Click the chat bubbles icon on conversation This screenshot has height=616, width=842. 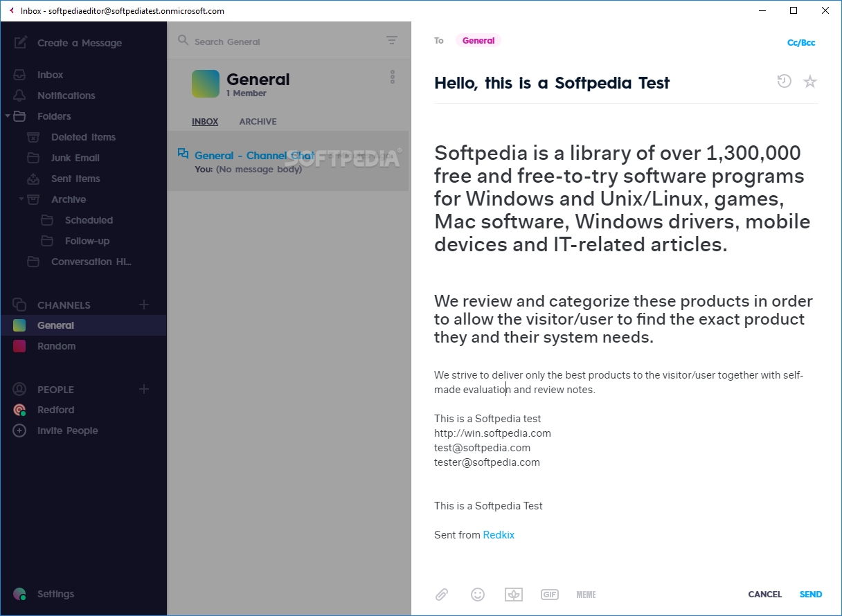tap(183, 154)
